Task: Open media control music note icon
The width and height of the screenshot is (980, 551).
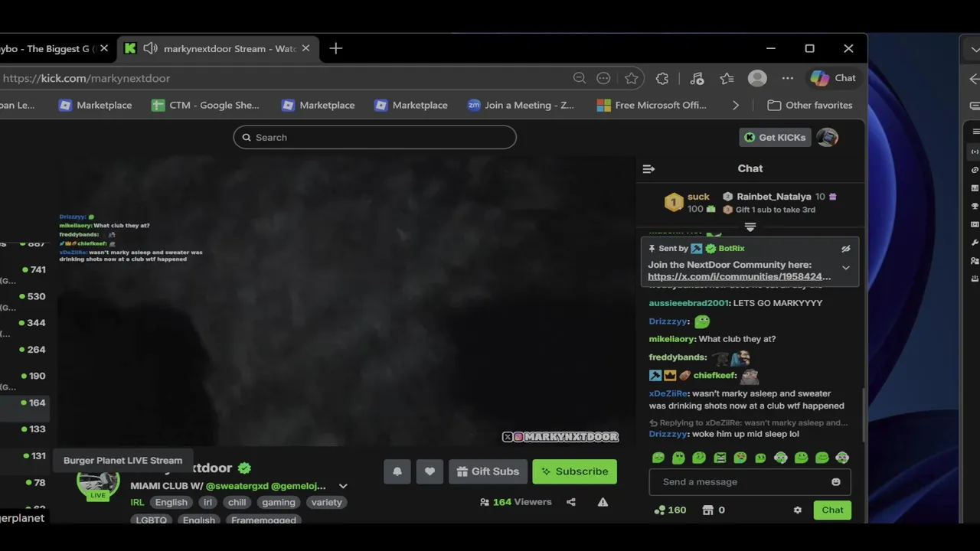Action: pyautogui.click(x=697, y=78)
